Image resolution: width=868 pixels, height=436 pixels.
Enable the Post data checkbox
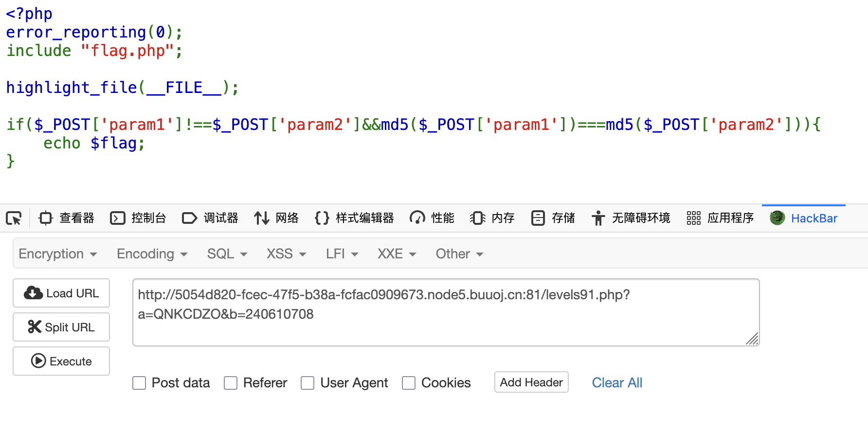(x=139, y=383)
